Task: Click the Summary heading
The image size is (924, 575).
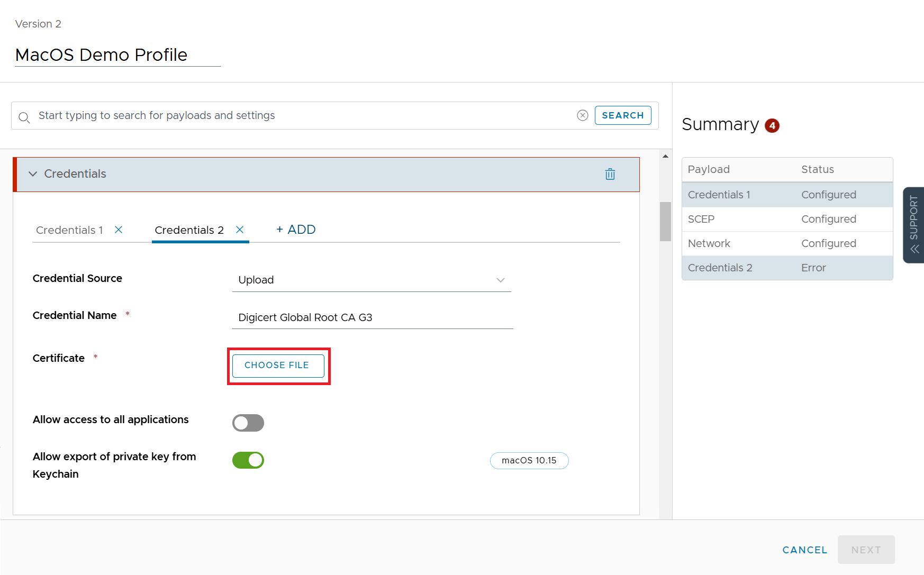Action: (x=720, y=124)
